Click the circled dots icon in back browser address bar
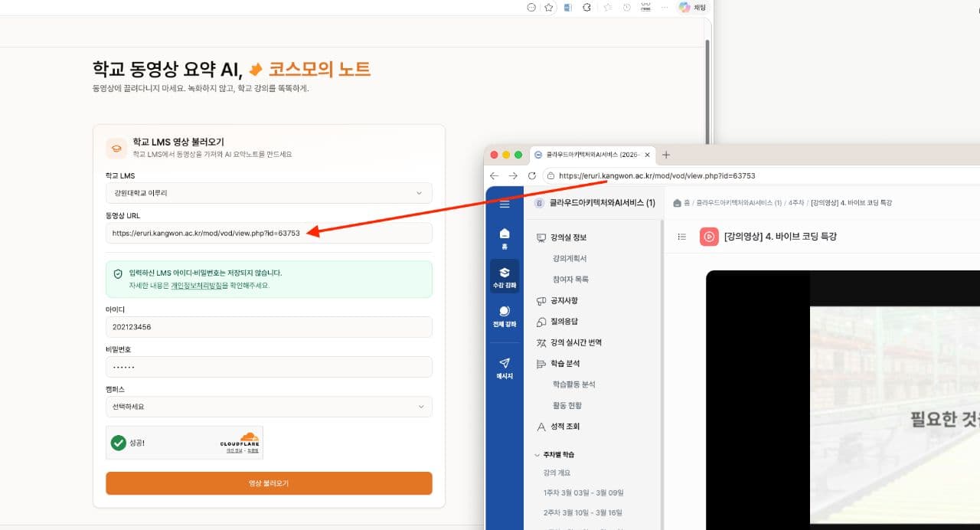 [x=531, y=7]
